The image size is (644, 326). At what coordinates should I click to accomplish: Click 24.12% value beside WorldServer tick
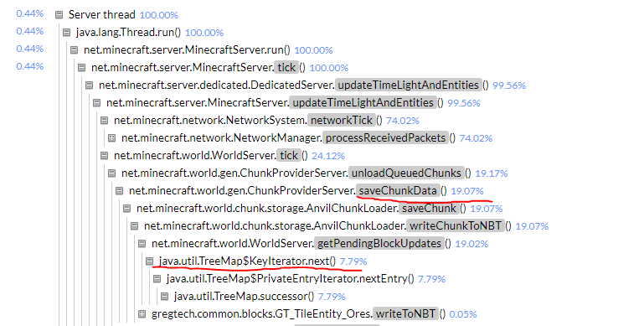(328, 156)
